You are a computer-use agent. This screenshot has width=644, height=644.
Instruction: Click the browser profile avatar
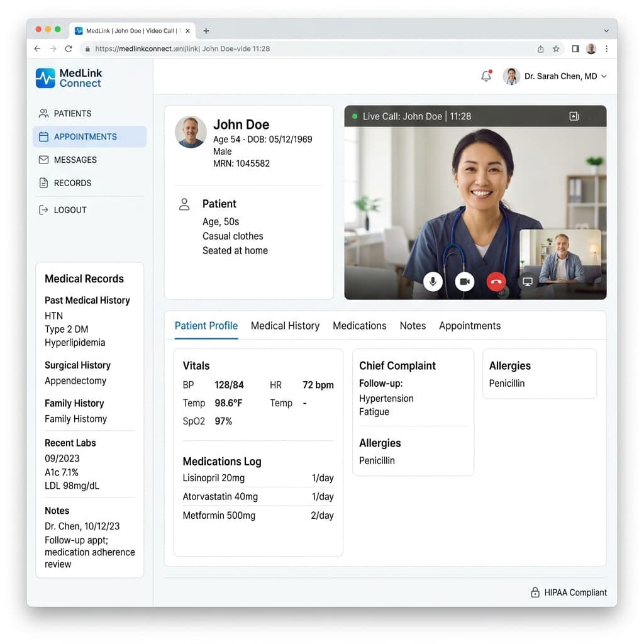pyautogui.click(x=591, y=49)
